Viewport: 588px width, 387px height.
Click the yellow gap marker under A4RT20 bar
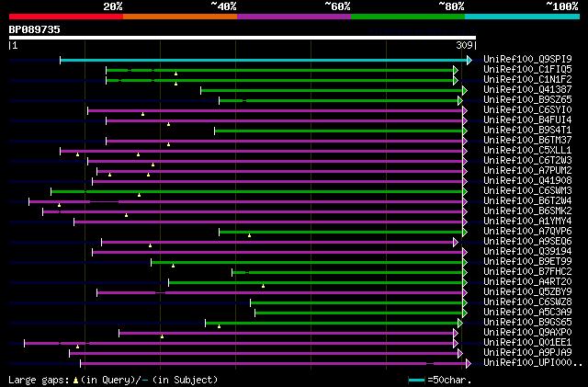click(264, 287)
